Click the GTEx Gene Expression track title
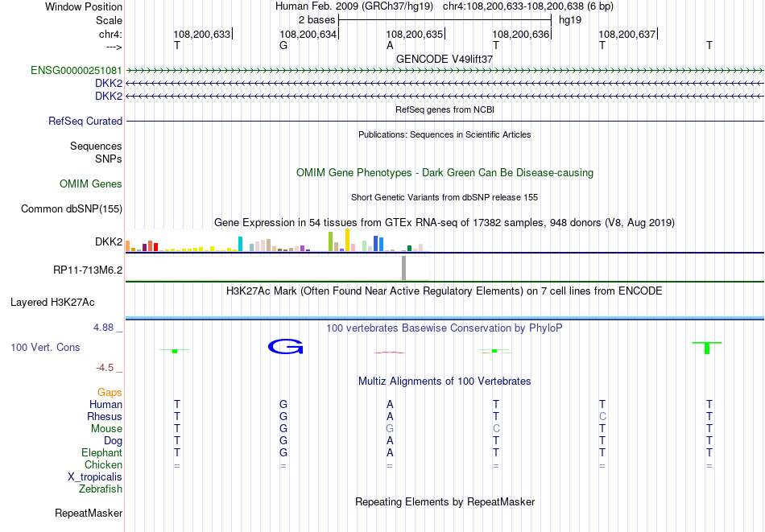765x532 pixels. (x=445, y=222)
